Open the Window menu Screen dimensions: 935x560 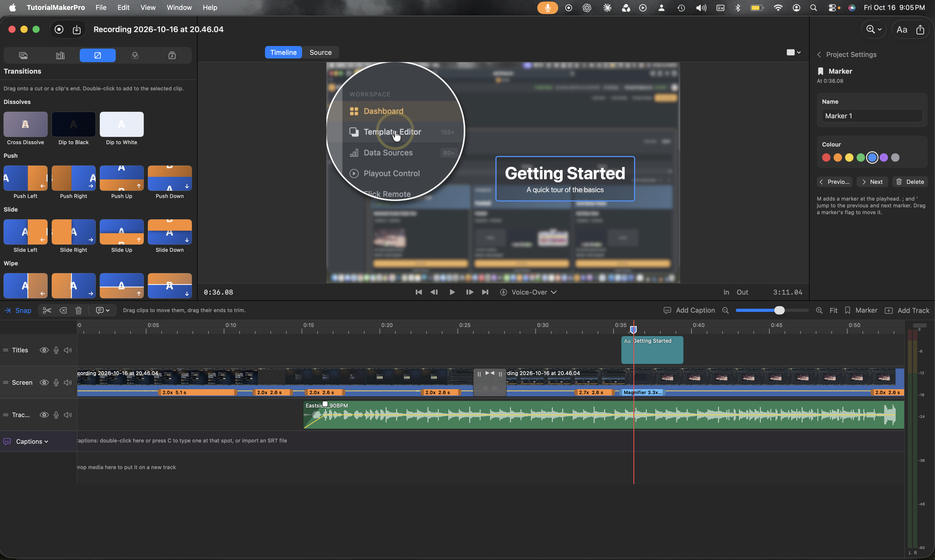tap(179, 8)
